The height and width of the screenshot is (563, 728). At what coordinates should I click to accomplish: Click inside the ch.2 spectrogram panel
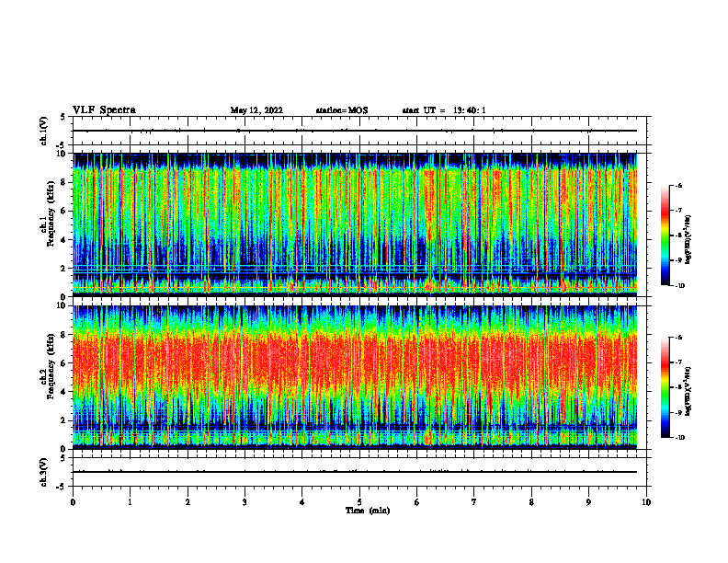[355, 377]
